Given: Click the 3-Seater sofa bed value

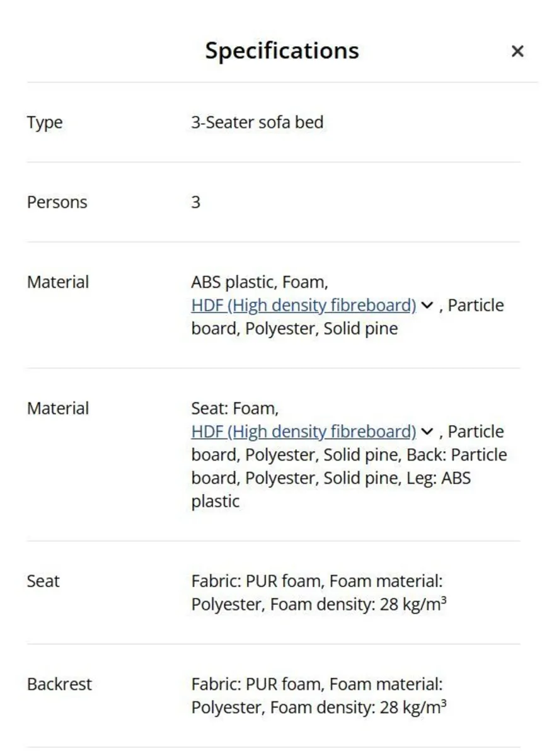Looking at the screenshot, I should click(x=258, y=122).
